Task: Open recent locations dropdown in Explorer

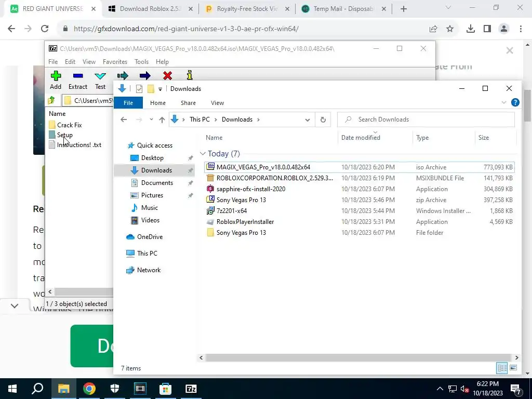Action: pyautogui.click(x=151, y=119)
